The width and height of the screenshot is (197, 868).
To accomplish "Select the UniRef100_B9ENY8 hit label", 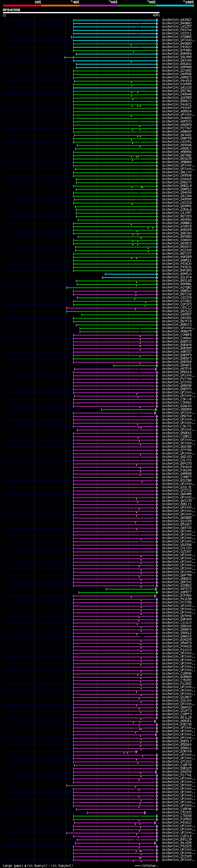I will (x=177, y=345).
